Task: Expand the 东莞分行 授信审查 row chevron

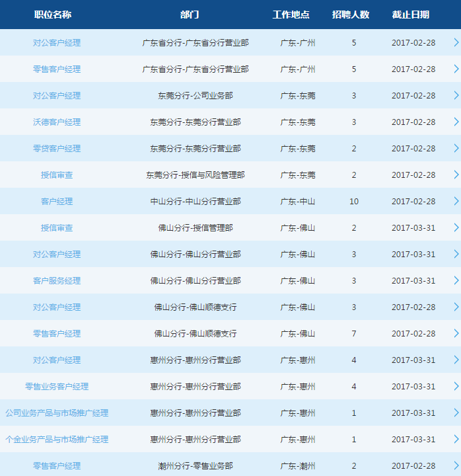Action: (x=456, y=175)
